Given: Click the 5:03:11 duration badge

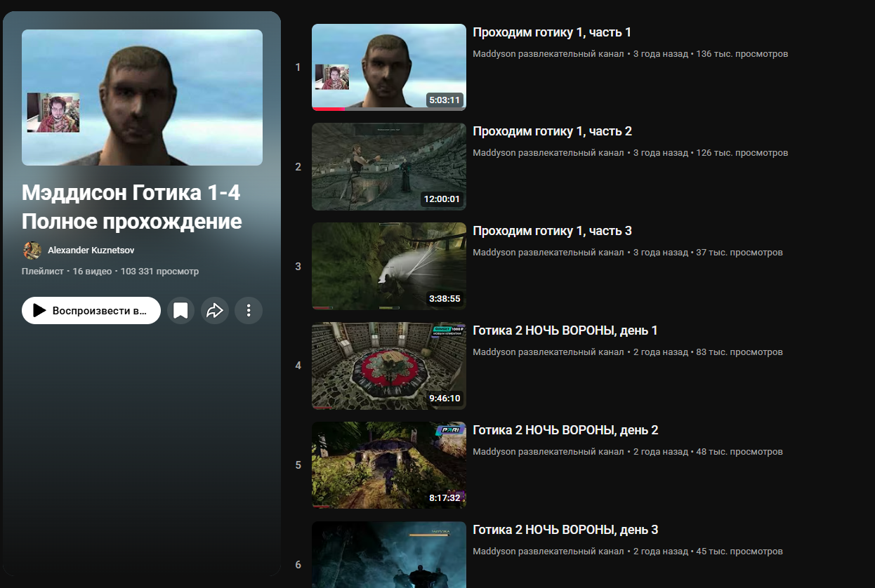Looking at the screenshot, I should pos(445,100).
